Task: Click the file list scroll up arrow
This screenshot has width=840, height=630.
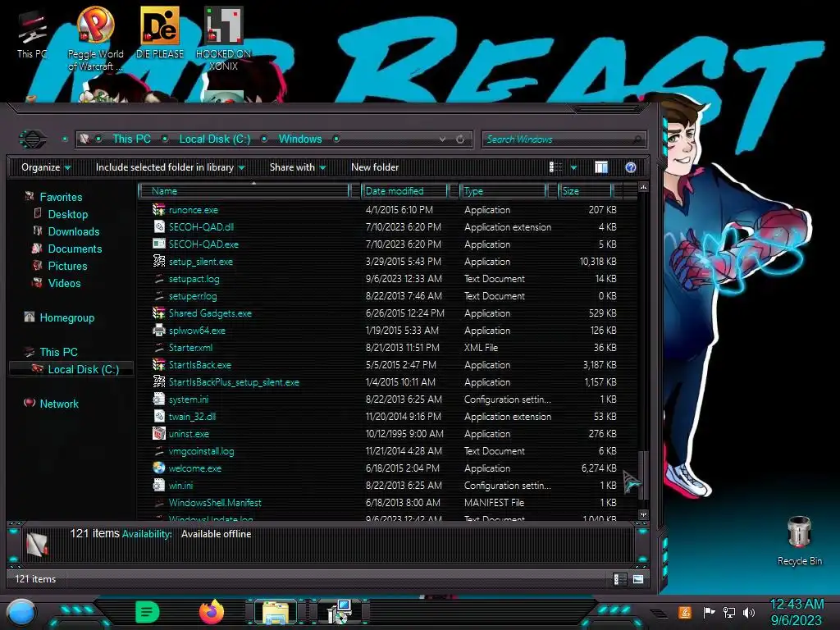Action: tap(643, 187)
